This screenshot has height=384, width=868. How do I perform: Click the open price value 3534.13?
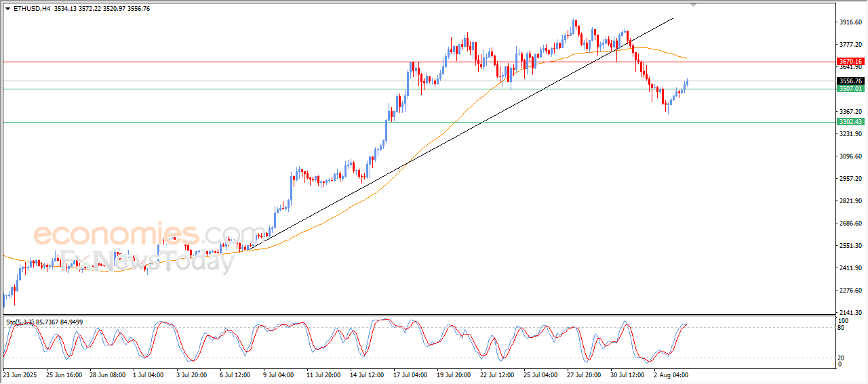tap(66, 9)
